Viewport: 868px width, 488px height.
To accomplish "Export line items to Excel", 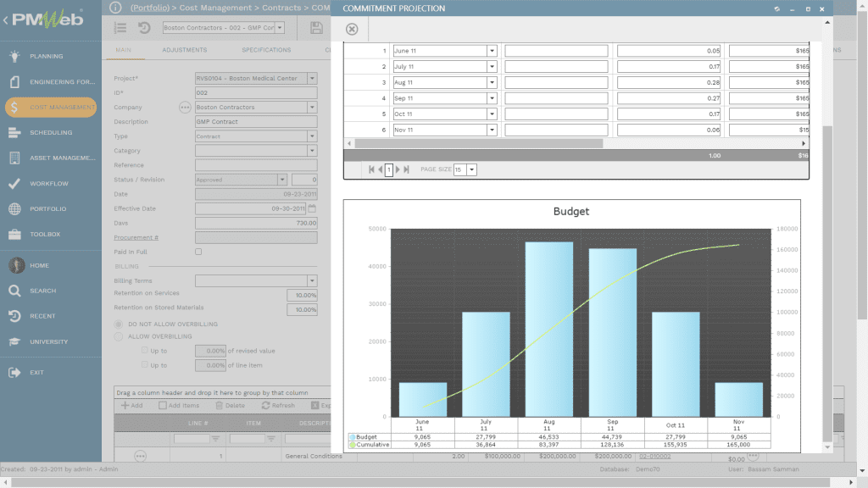I will (315, 403).
